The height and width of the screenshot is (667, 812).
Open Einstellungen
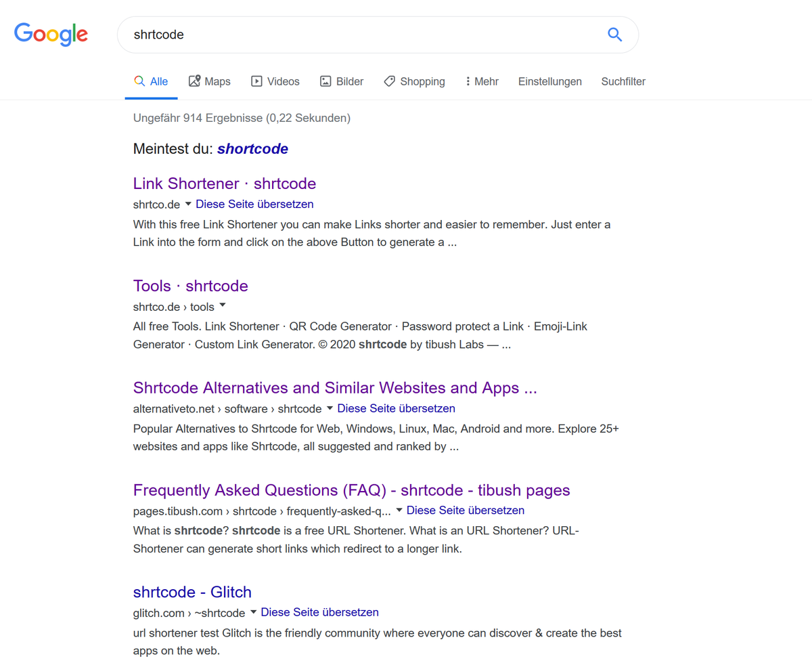(550, 81)
